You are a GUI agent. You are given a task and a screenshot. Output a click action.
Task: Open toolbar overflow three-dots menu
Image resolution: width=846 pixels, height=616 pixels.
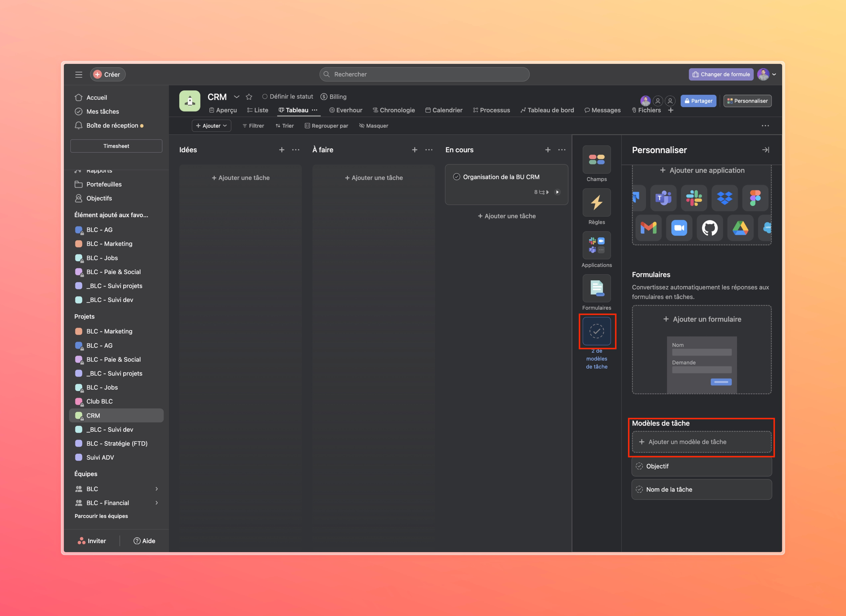click(x=765, y=126)
